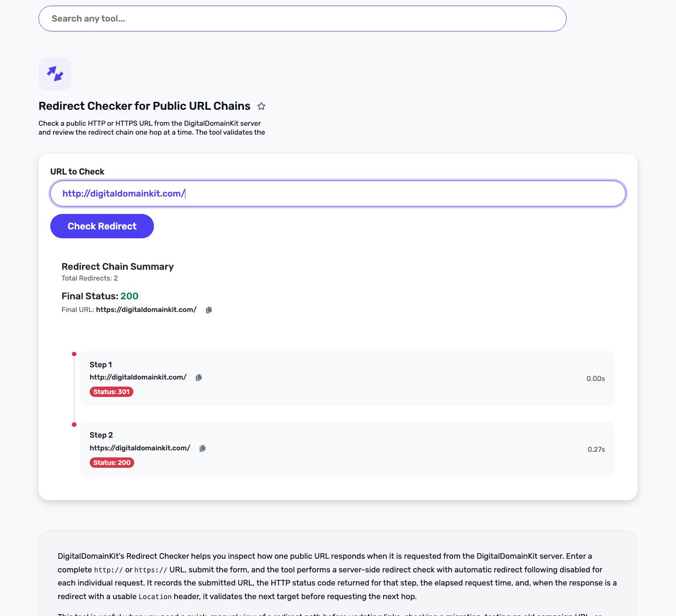This screenshot has width=676, height=616.
Task: Copy the Final URL using its copy icon
Action: 209,310
